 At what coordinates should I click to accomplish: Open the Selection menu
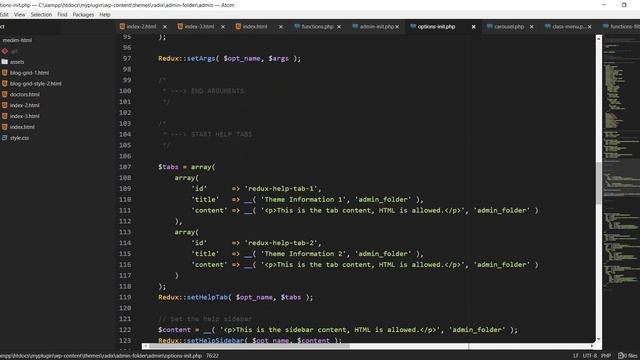tap(41, 14)
